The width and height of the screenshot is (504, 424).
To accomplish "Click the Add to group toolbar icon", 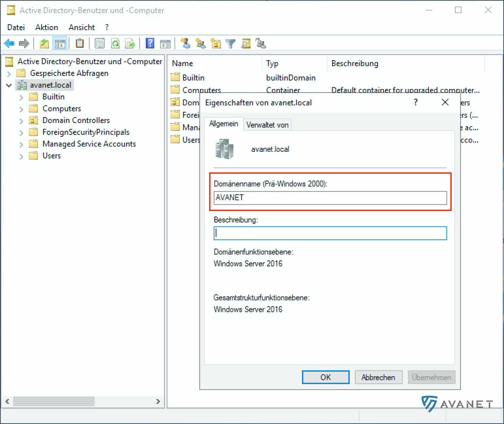I will (261, 43).
